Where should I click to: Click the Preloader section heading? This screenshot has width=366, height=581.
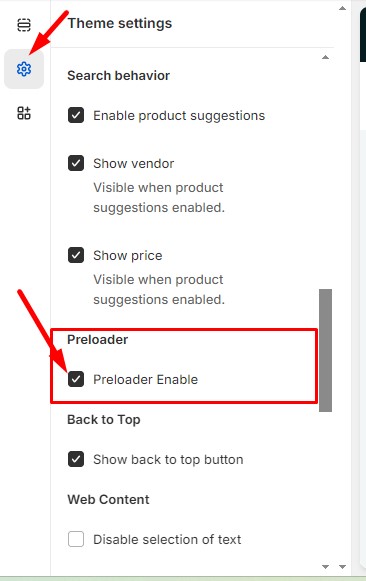click(x=97, y=339)
